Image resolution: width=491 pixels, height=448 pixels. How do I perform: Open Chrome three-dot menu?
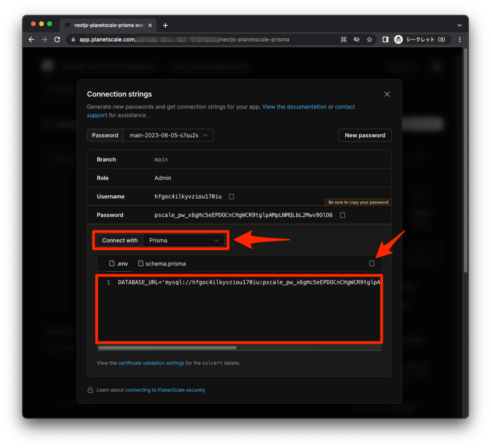[x=459, y=39]
